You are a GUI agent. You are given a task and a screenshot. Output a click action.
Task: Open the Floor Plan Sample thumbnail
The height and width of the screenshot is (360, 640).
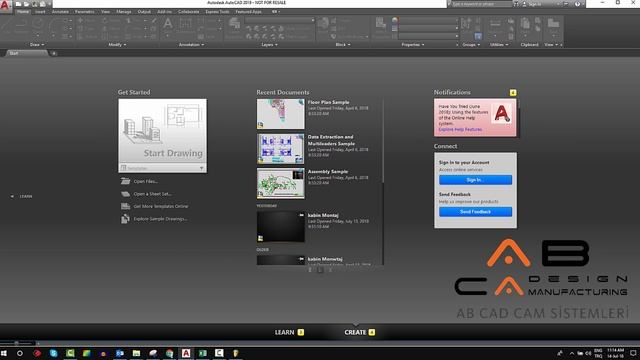(280, 114)
